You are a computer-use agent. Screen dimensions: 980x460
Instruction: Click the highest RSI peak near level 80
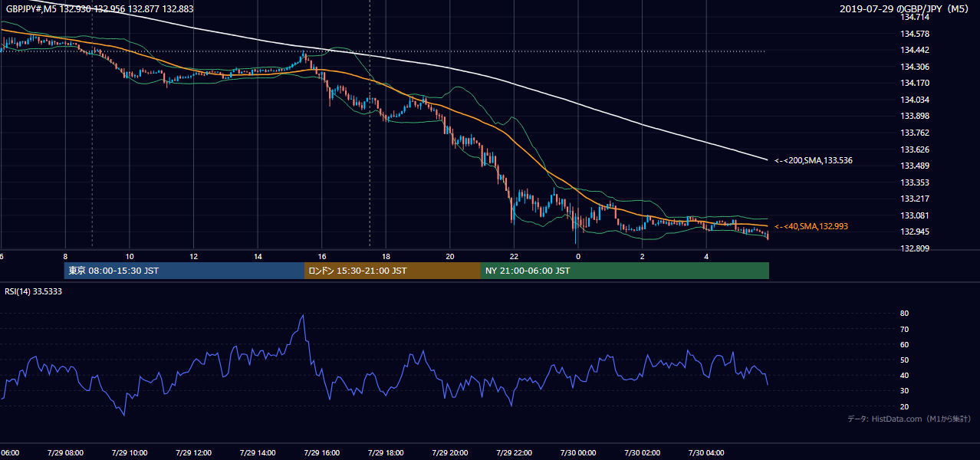point(304,315)
